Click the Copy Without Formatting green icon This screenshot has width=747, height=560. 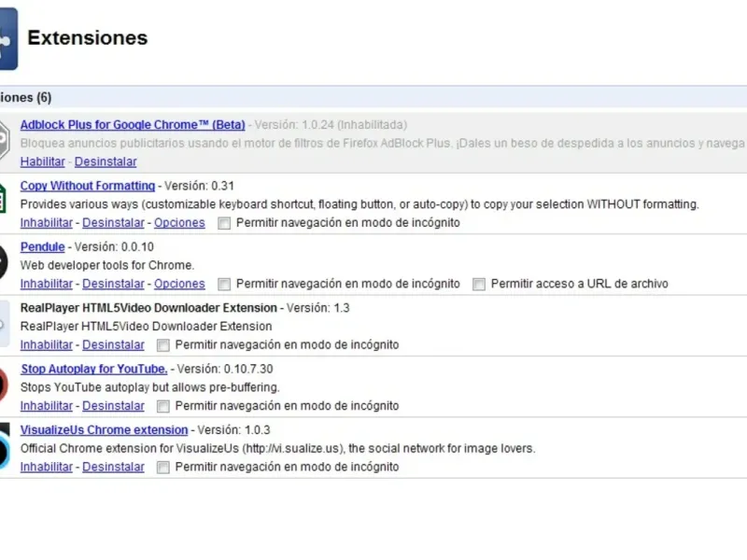click(x=3, y=200)
